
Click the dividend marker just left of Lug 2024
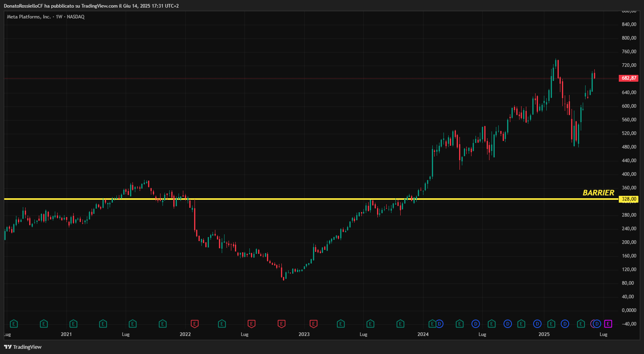point(475,324)
